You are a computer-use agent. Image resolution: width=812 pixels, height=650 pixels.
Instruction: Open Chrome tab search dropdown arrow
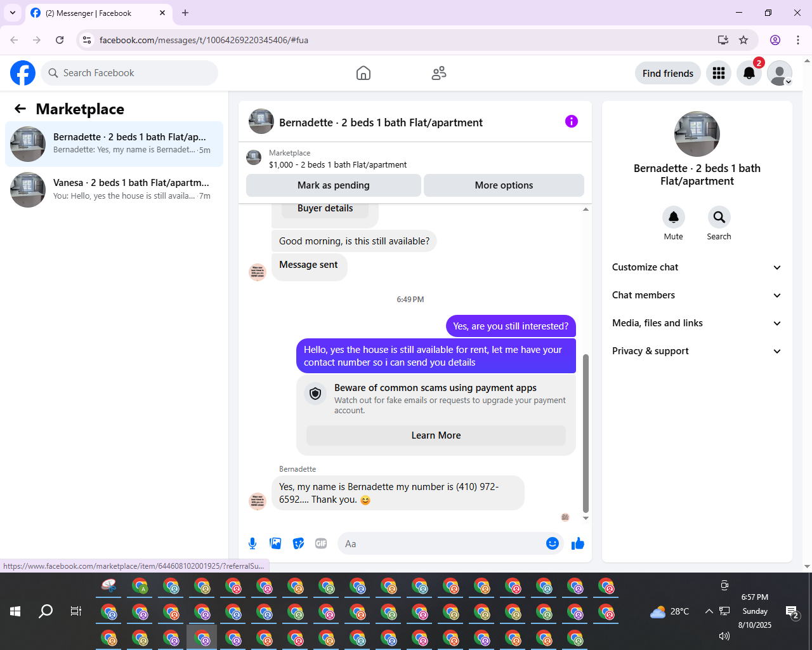[x=12, y=13]
